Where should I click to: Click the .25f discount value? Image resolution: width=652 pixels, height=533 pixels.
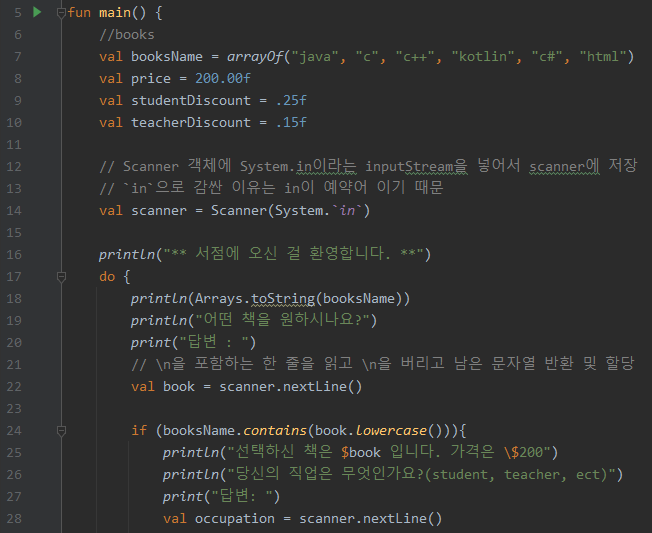point(291,101)
